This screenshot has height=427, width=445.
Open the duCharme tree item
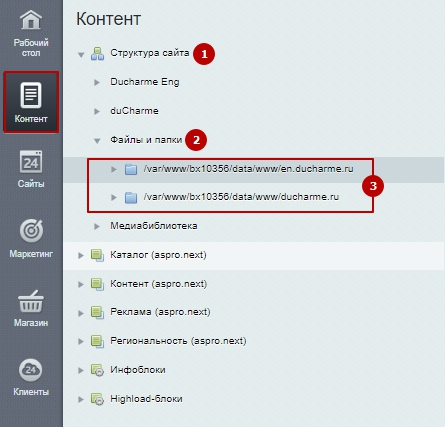pyautogui.click(x=134, y=111)
